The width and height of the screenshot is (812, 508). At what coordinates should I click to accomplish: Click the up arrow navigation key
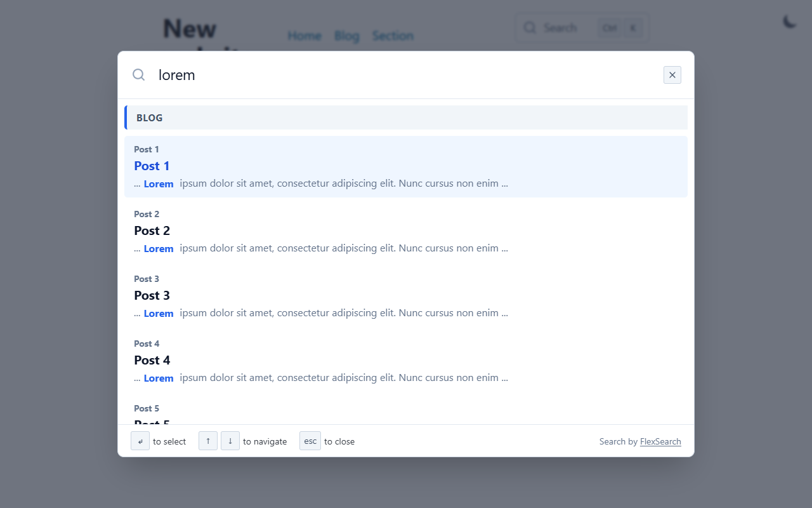tap(208, 441)
